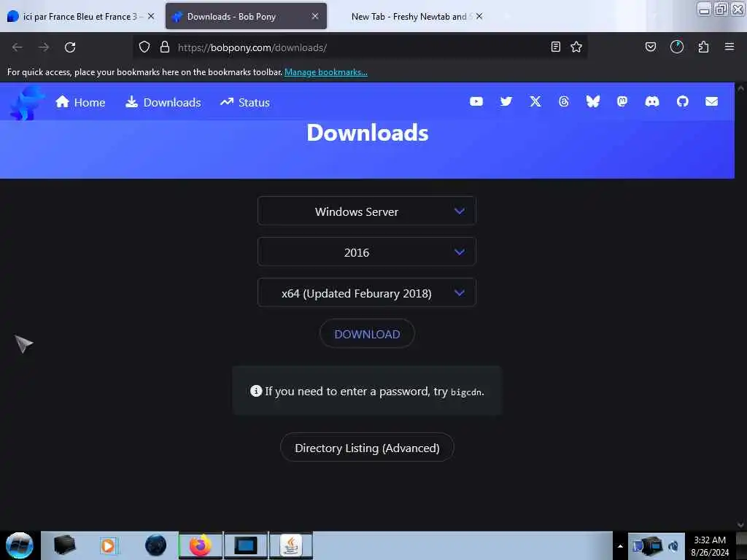
Task: Open the email envelope icon
Action: pyautogui.click(x=711, y=101)
